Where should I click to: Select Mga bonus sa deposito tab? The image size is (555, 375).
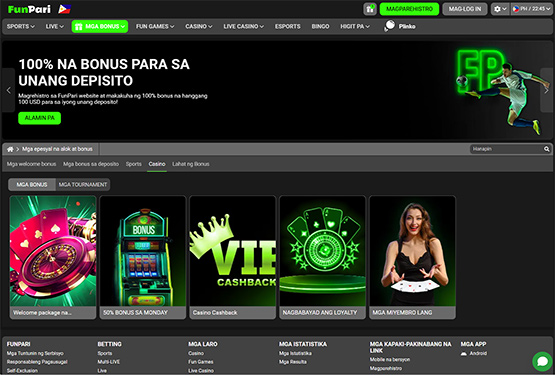click(x=91, y=164)
